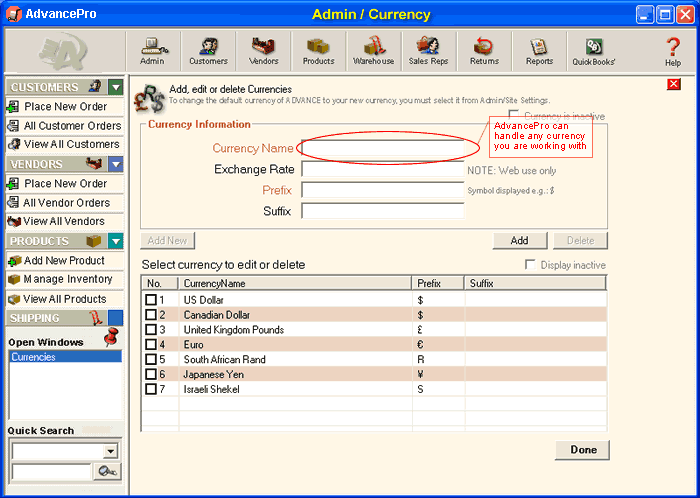
Task: Click Place New Order under Vendors
Action: (x=65, y=183)
